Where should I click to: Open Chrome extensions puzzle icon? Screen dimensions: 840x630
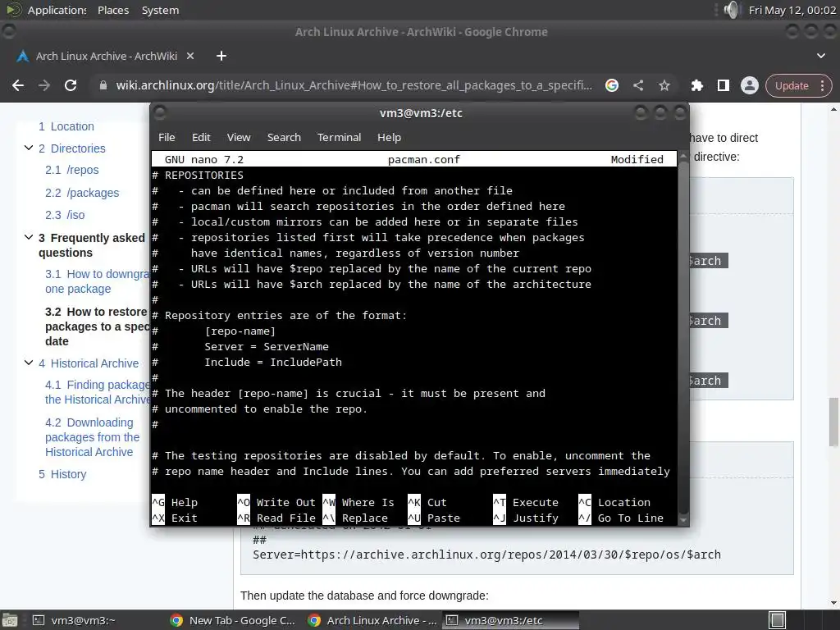tap(697, 85)
